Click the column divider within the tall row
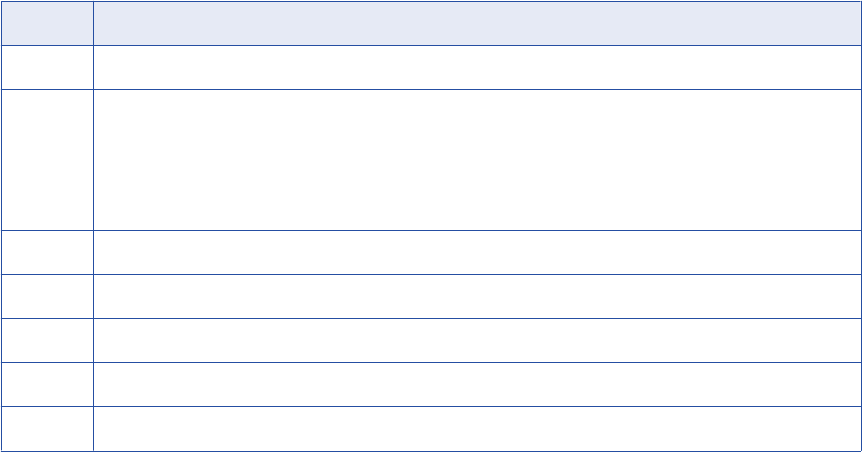Image resolution: width=862 pixels, height=452 pixels. pyautogui.click(x=93, y=160)
